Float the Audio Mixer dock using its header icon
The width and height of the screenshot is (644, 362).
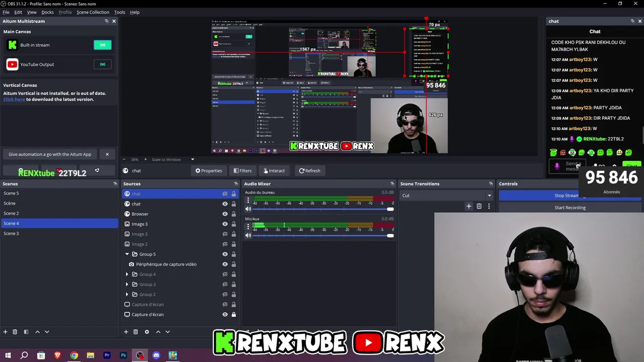tap(392, 184)
